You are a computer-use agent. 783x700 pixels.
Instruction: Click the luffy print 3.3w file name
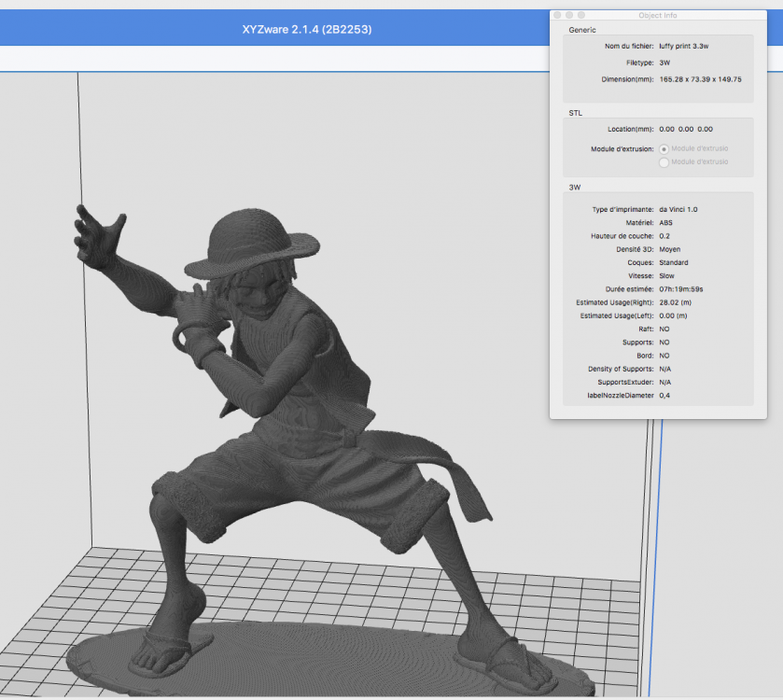[684, 46]
